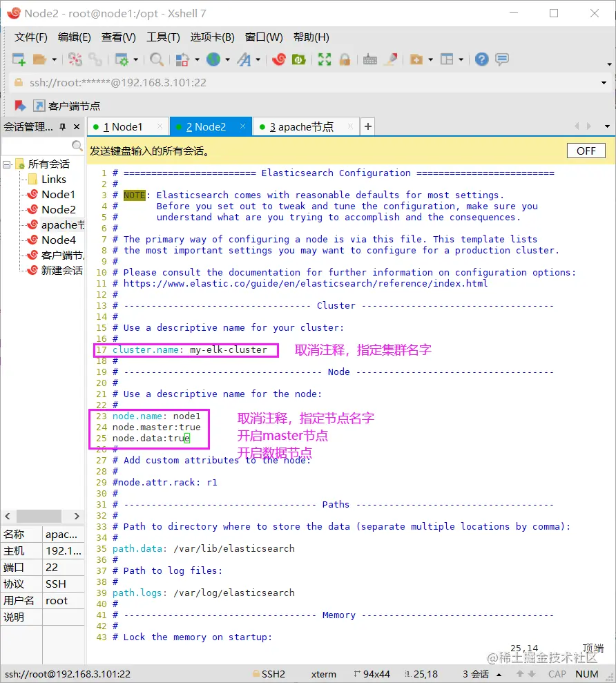
Task: Click the color scheme icon
Action: click(182, 59)
